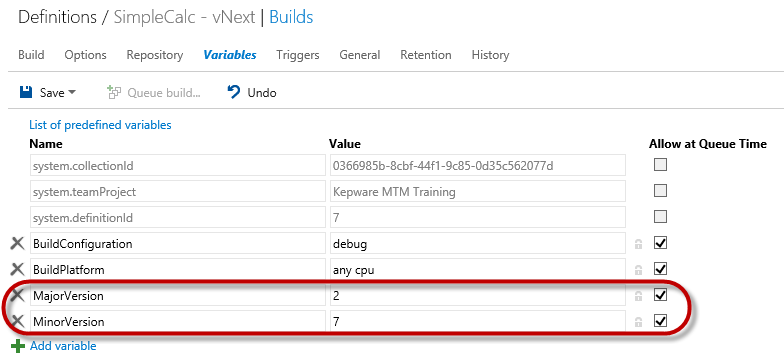Click the Undo button
The image size is (784, 361).
pos(252,92)
